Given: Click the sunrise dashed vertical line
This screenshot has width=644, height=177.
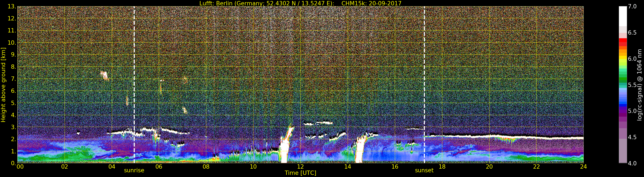Looking at the screenshot, I should [134, 85].
